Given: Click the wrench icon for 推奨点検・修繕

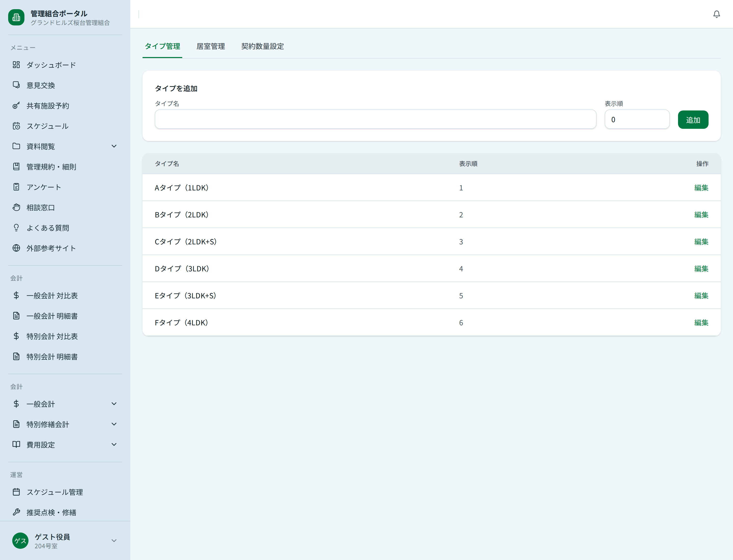Looking at the screenshot, I should (x=16, y=512).
